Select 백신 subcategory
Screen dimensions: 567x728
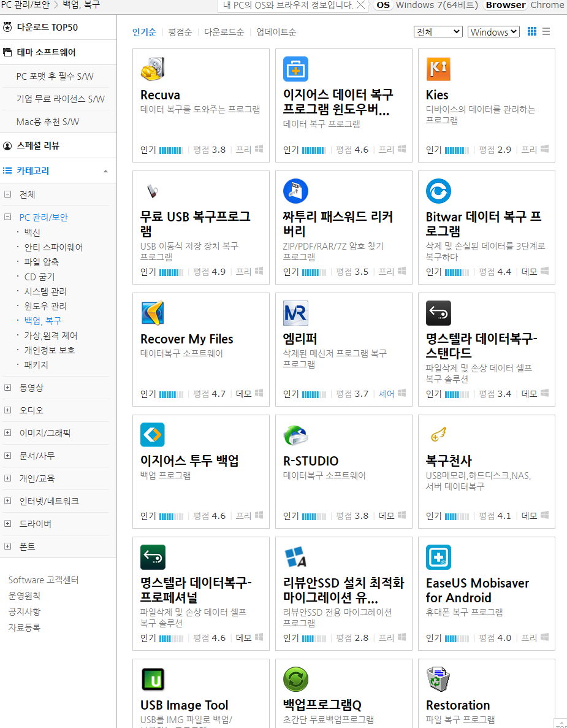click(32, 232)
